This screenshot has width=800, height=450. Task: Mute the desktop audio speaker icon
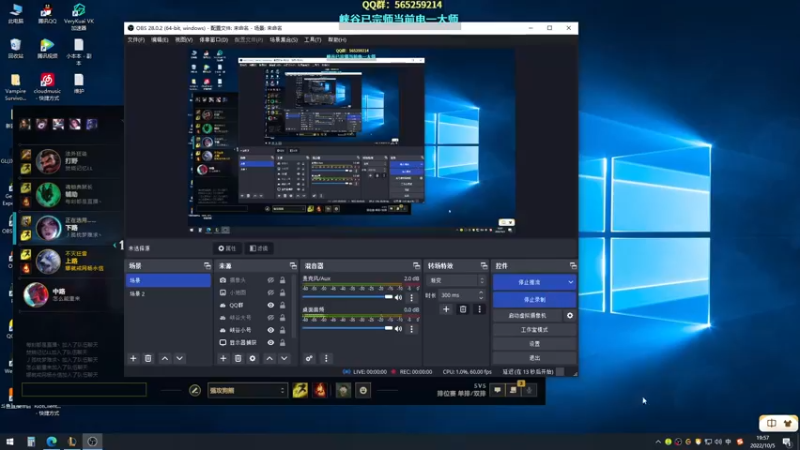coord(398,329)
